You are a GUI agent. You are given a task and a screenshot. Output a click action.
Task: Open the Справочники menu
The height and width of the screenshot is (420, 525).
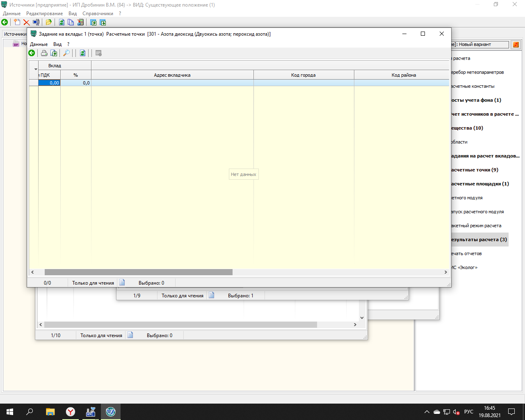tap(98, 14)
